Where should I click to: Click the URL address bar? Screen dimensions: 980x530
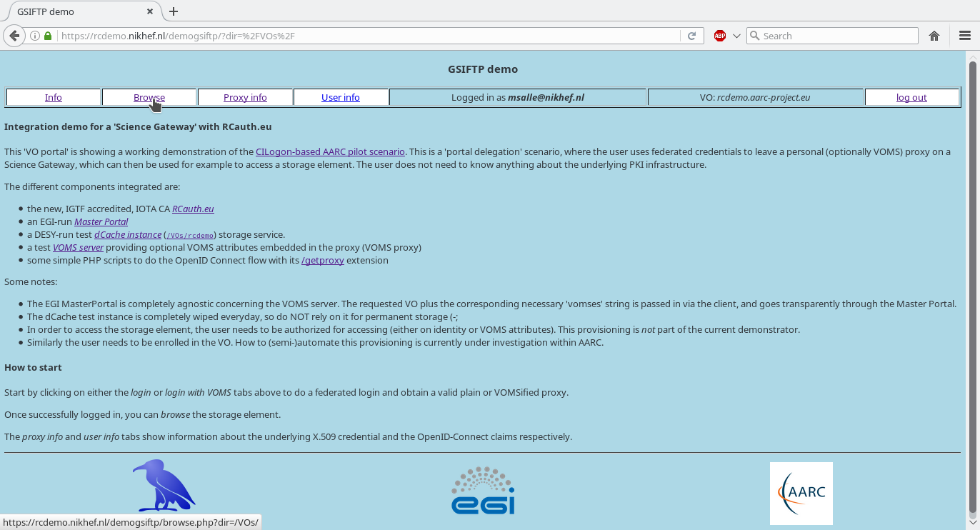[x=368, y=36]
